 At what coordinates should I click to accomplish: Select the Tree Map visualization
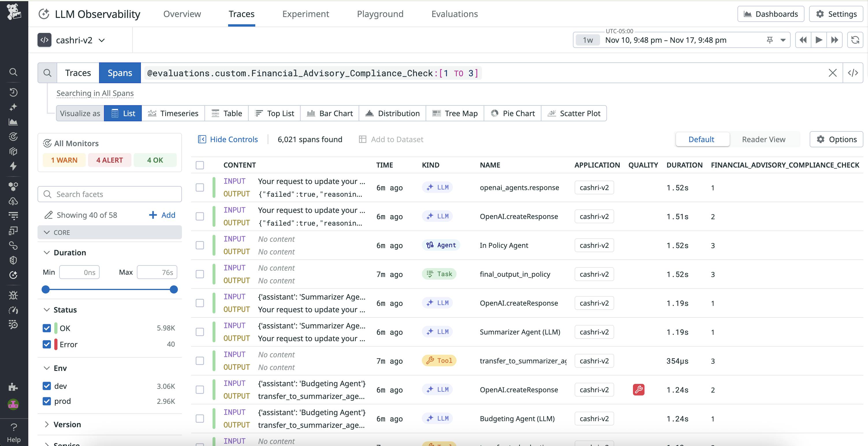[x=455, y=113]
